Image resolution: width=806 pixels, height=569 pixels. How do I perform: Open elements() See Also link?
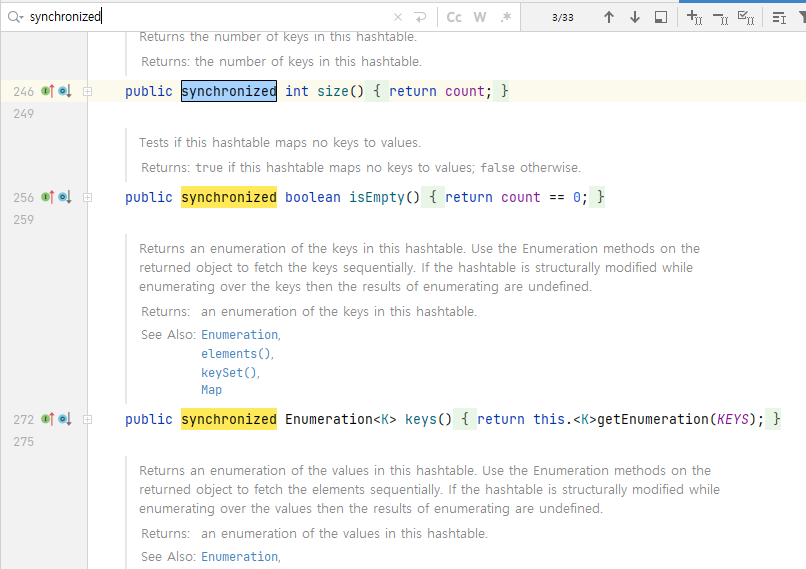coord(236,354)
